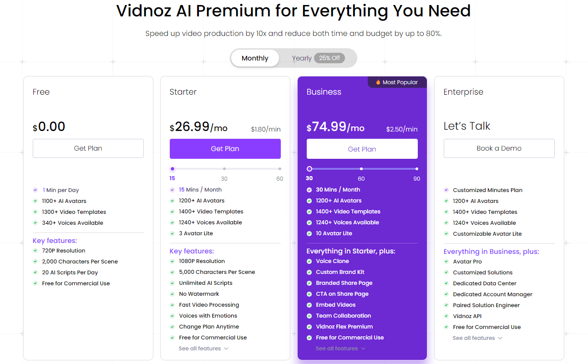Click Get Plan under Business plan
The height and width of the screenshot is (364, 588).
pos(362,149)
